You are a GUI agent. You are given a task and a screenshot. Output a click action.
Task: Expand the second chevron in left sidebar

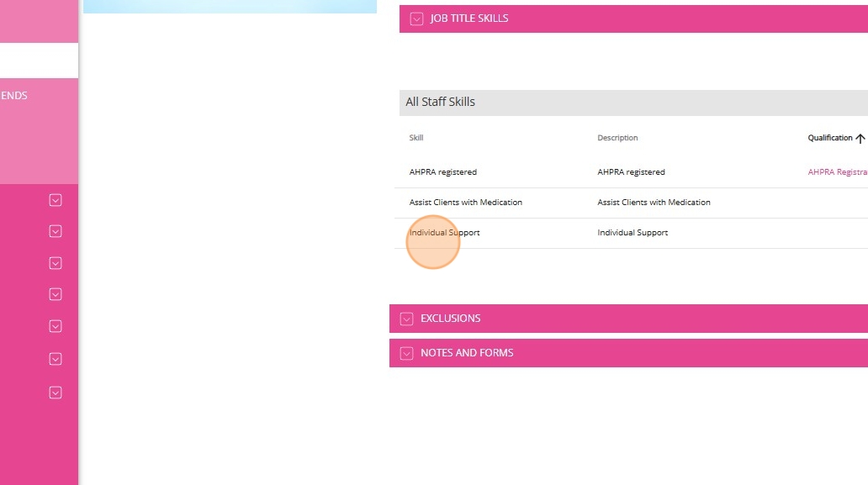pos(56,231)
